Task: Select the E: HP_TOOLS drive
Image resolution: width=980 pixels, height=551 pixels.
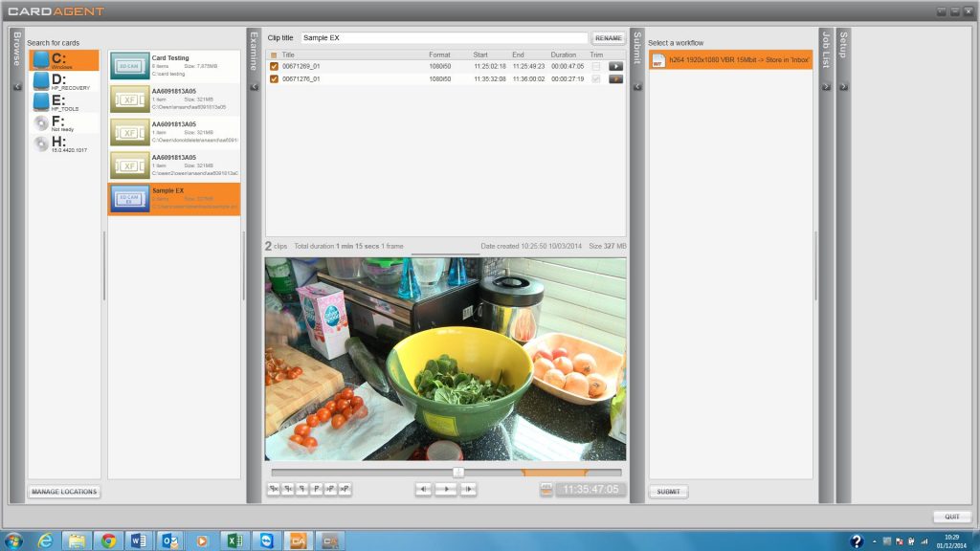Action: click(x=63, y=102)
